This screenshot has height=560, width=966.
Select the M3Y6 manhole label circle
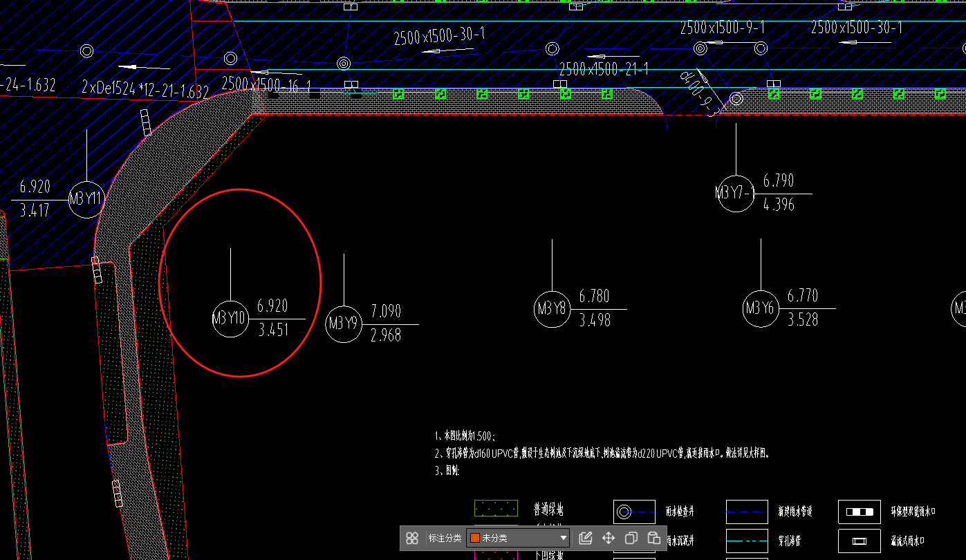[x=761, y=308]
